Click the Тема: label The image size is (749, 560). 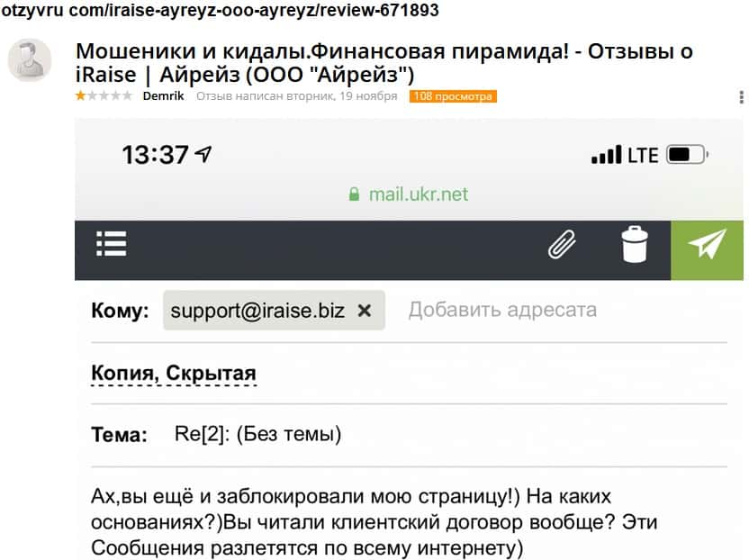(x=119, y=434)
